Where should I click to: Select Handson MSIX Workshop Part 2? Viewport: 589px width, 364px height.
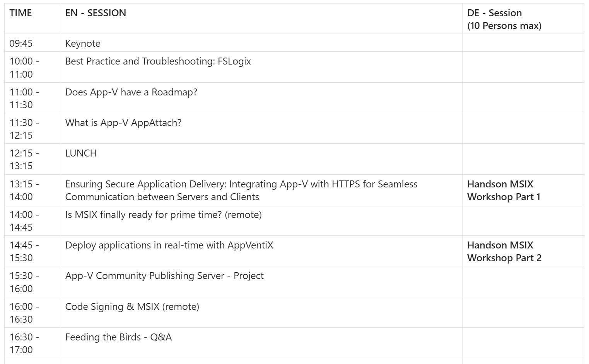(x=504, y=252)
